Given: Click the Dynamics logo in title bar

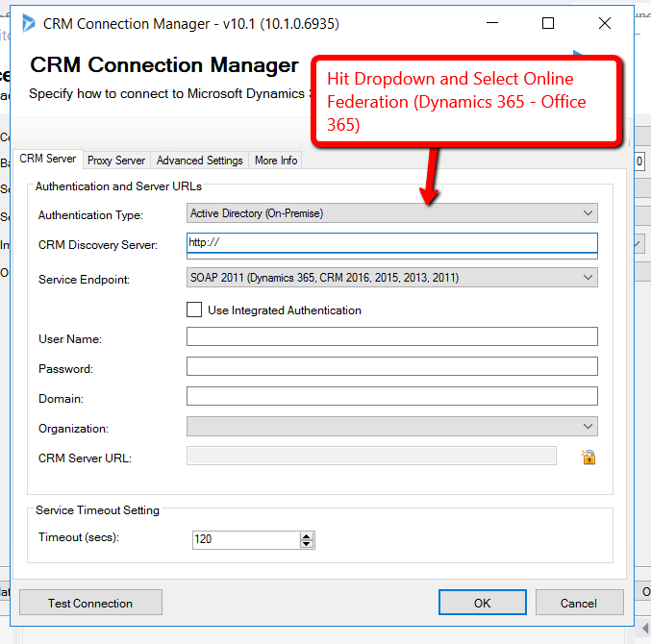Looking at the screenshot, I should [28, 23].
